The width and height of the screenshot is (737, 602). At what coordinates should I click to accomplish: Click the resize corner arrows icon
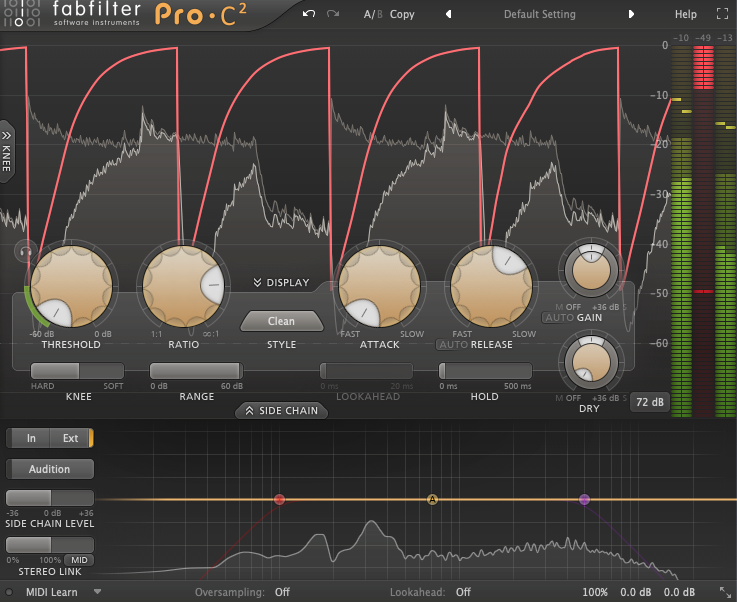[725, 592]
